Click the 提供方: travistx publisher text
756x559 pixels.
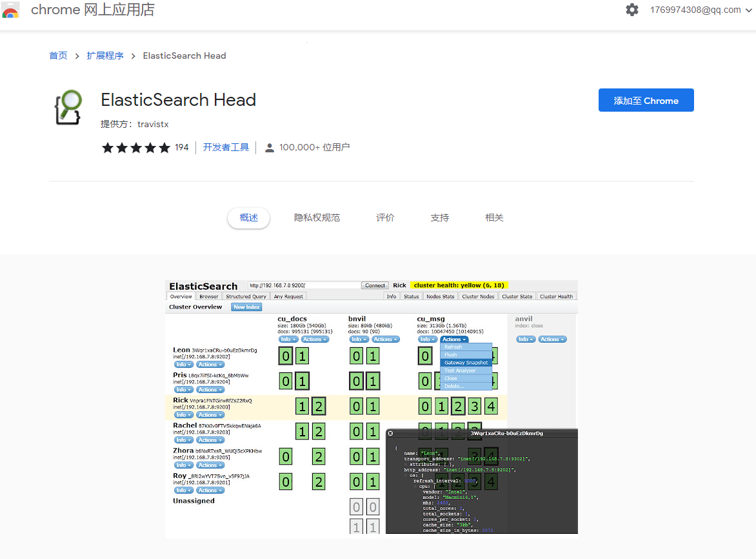[135, 125]
